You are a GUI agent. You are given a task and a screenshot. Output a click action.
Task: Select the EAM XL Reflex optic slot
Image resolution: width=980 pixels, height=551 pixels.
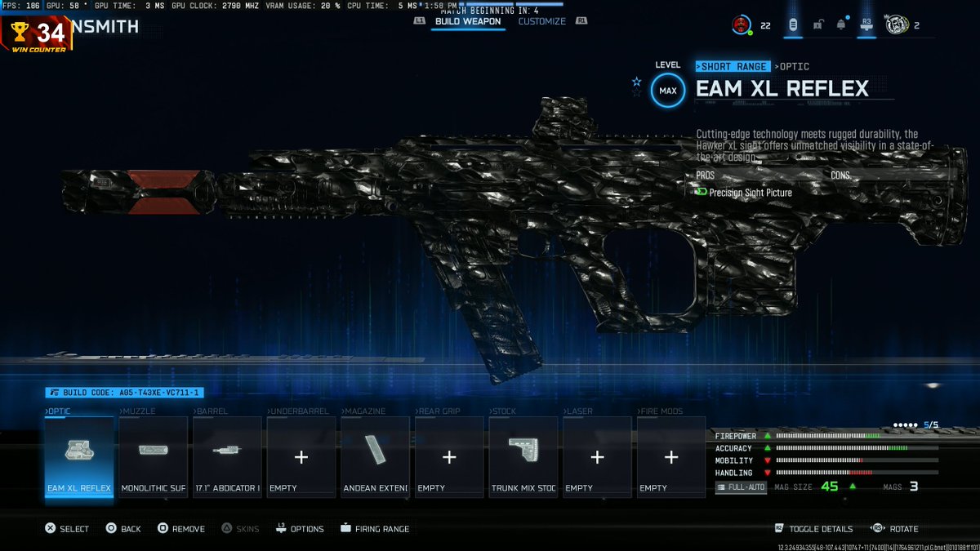click(x=78, y=457)
